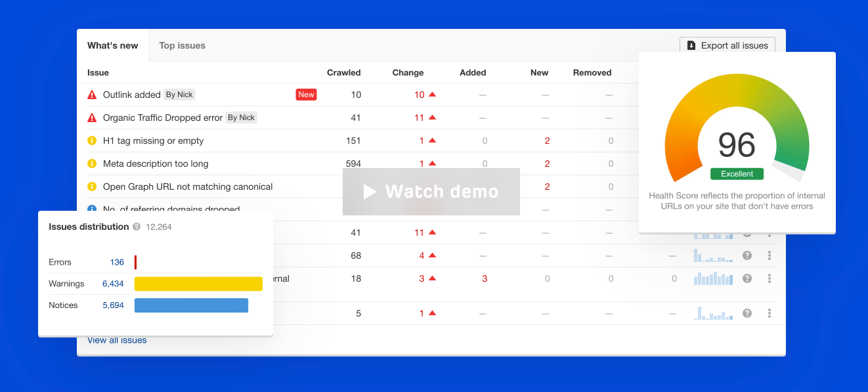Click the "New" badge on Outlink added

pyautogui.click(x=306, y=94)
